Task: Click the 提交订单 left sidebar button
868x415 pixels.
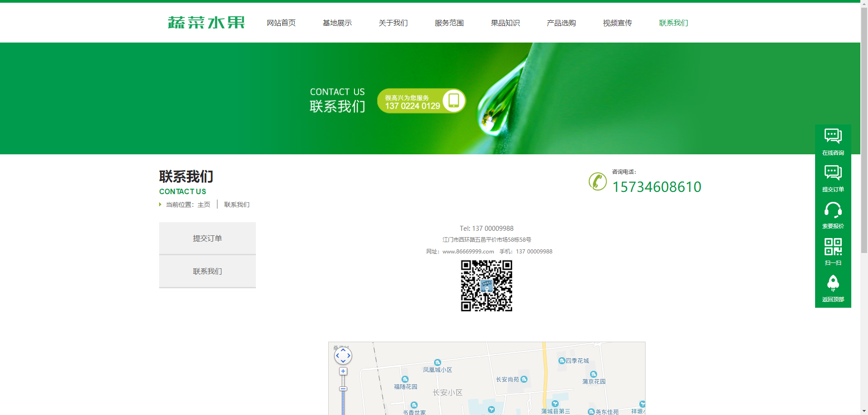Action: pos(207,239)
